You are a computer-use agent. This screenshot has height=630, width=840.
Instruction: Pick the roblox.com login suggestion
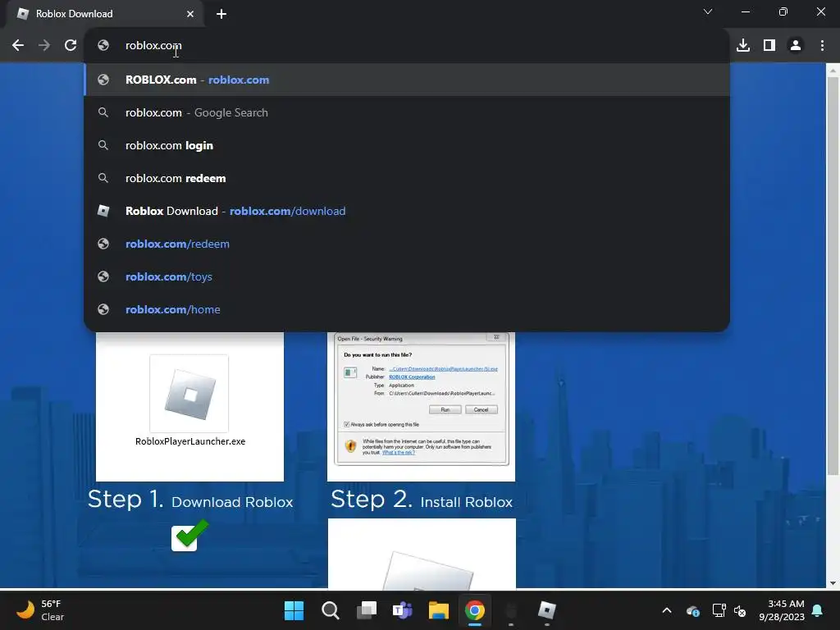(407, 145)
